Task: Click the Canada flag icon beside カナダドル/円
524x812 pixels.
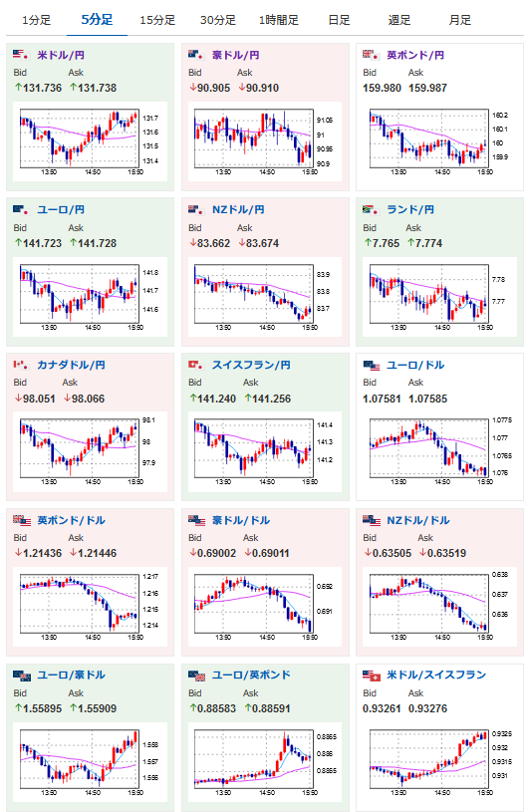Action: point(21,365)
